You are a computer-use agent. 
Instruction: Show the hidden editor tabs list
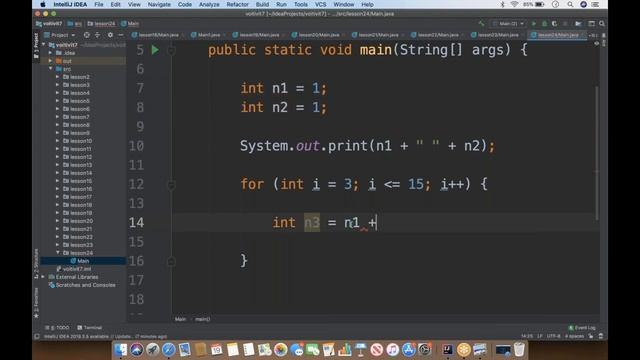click(593, 35)
